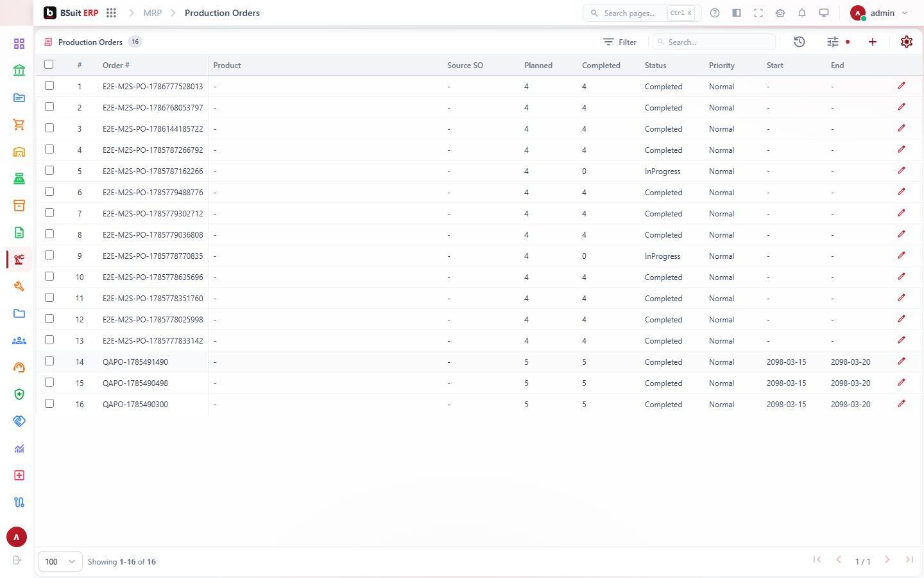
Task: Open the dashboard grid icon in sidebar
Action: pyautogui.click(x=19, y=44)
